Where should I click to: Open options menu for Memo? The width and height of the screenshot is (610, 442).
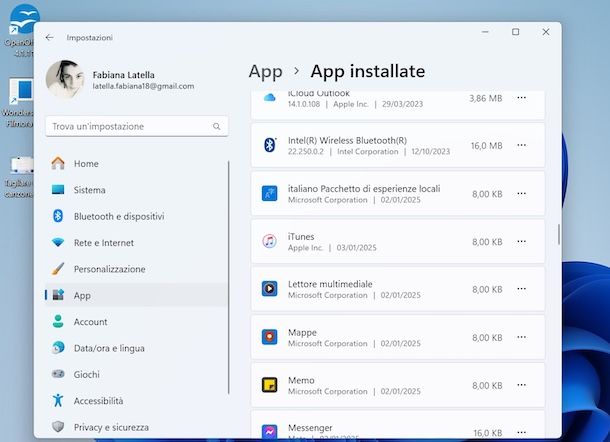[x=521, y=385]
